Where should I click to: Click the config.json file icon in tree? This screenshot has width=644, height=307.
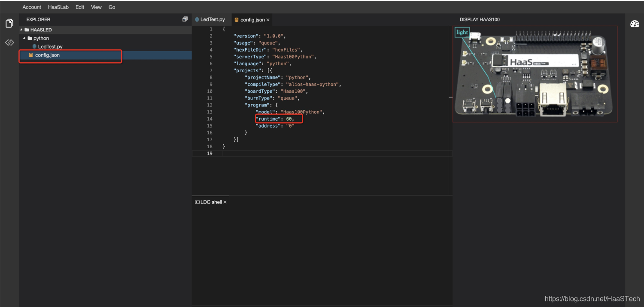[x=31, y=55]
